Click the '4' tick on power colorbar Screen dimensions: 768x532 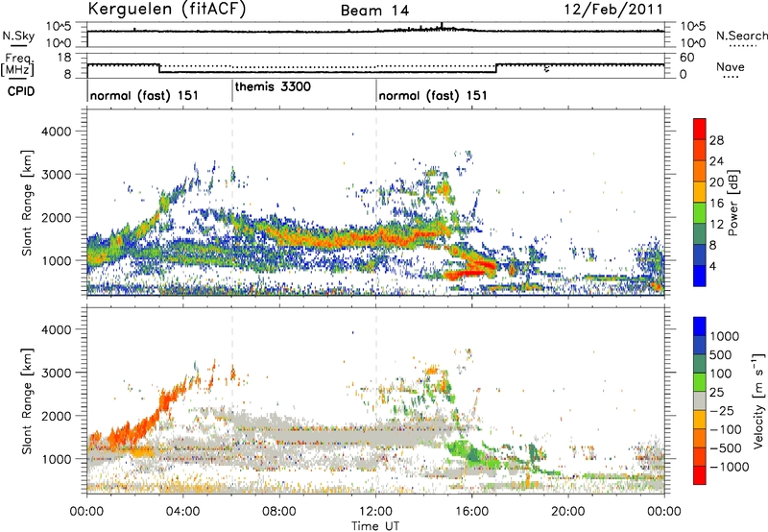click(x=712, y=266)
